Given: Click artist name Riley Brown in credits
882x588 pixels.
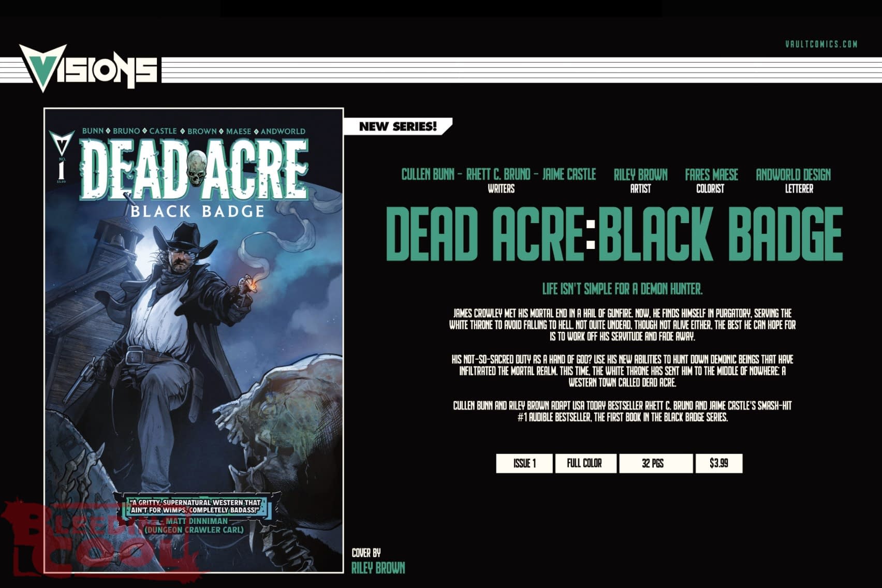Looking at the screenshot, I should pyautogui.click(x=640, y=175).
